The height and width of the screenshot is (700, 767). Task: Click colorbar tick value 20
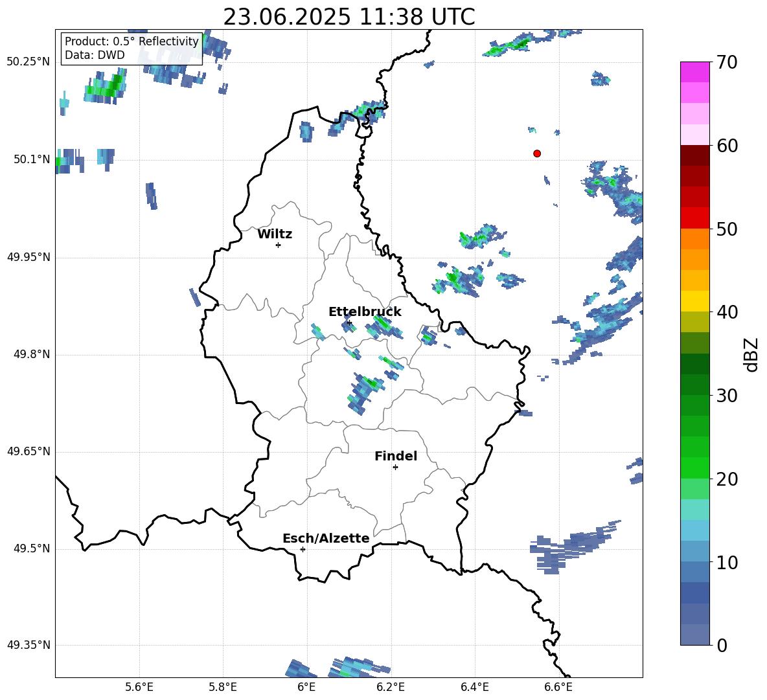(727, 479)
